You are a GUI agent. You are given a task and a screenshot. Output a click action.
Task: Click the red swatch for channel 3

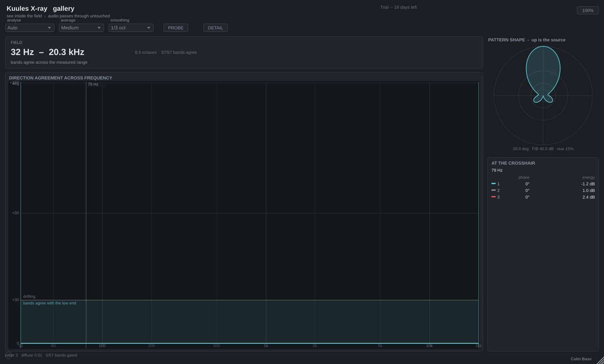coord(494,197)
